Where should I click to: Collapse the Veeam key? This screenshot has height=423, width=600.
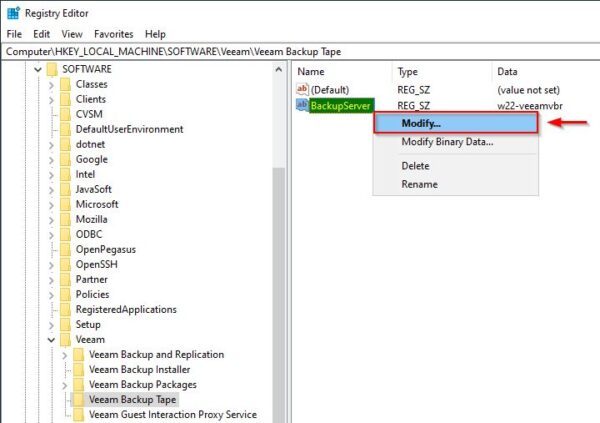(x=51, y=340)
